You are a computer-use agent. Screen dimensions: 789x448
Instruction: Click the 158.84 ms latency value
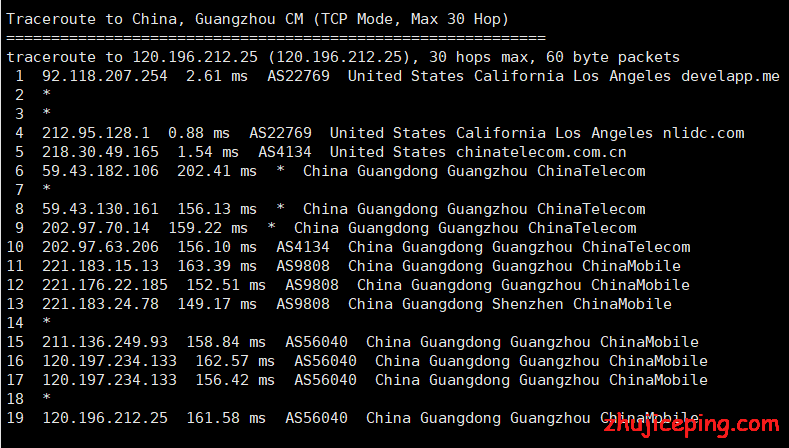[x=226, y=342]
